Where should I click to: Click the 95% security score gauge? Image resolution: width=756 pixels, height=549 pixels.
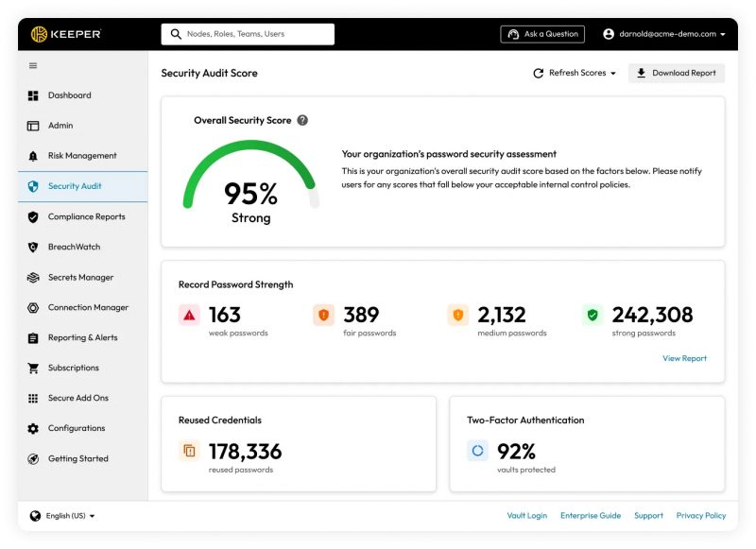[x=250, y=182]
